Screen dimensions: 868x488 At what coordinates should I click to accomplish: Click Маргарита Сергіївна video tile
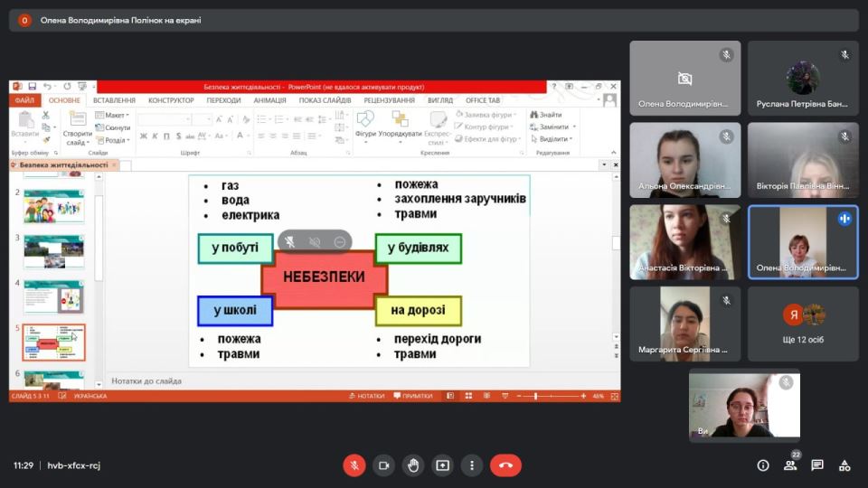pos(684,324)
